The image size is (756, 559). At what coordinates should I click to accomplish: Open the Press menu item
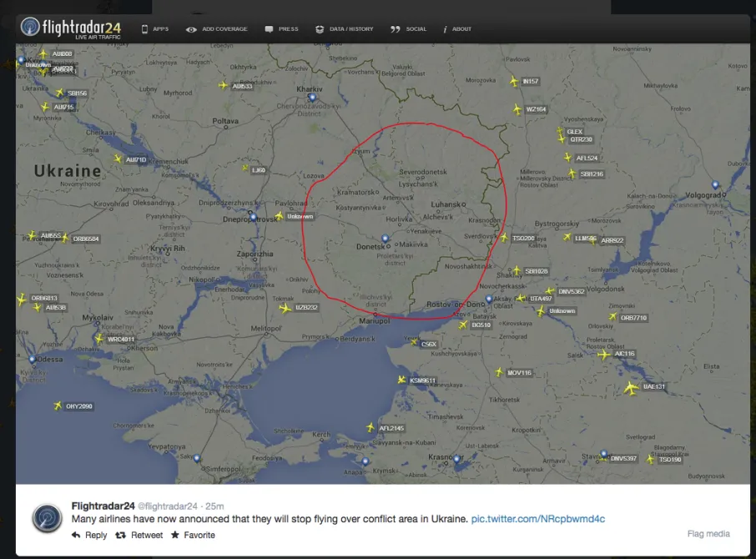coord(281,29)
